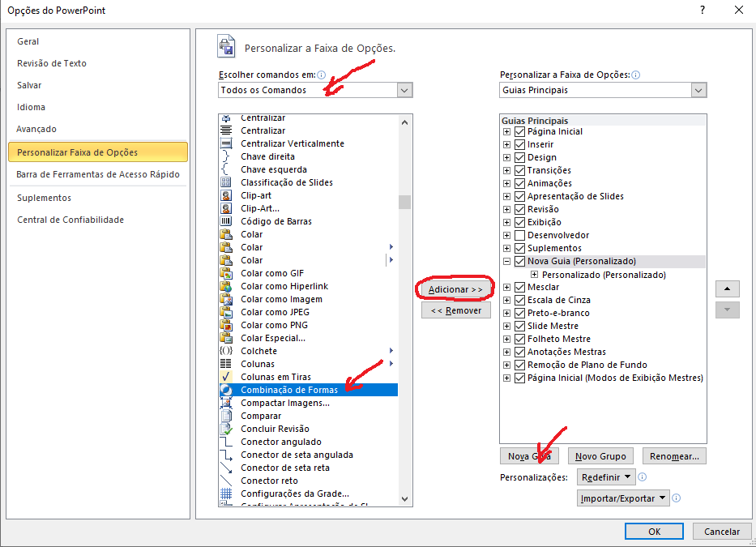The width and height of the screenshot is (756, 547).
Task: Click the Compactar Imagens... icon
Action: coord(225,403)
